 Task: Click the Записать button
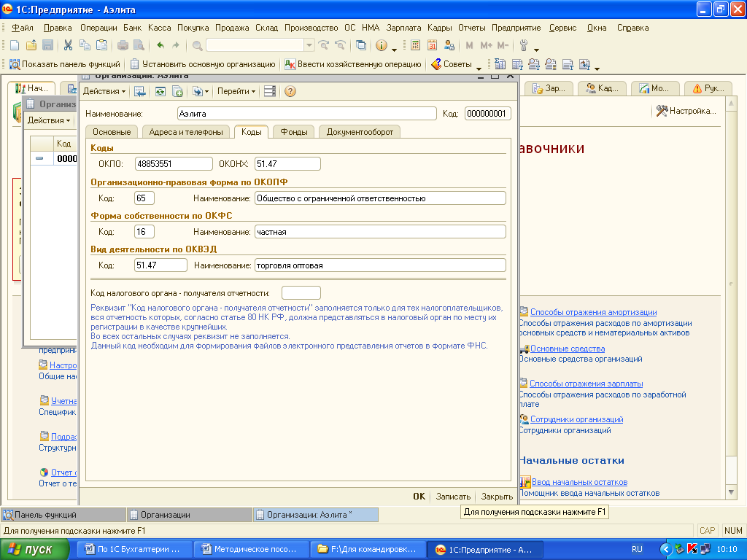(453, 496)
